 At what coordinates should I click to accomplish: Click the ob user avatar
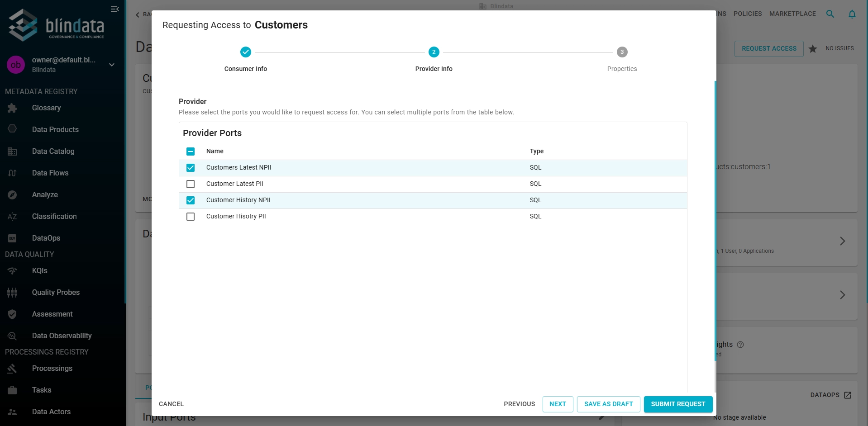pyautogui.click(x=16, y=65)
